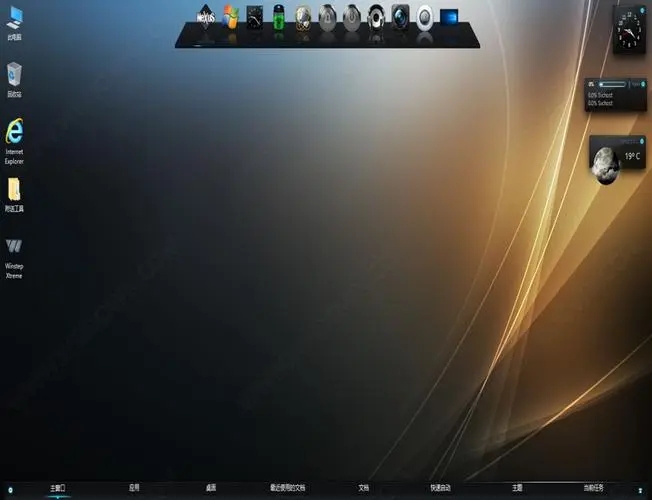
Task: Open the 最近使用的文档 tab
Action: 287,488
